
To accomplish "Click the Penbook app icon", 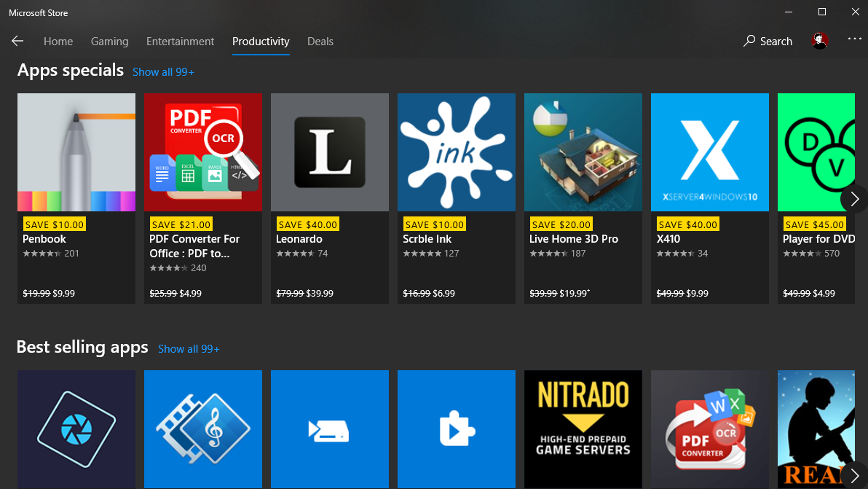I will pyautogui.click(x=76, y=152).
